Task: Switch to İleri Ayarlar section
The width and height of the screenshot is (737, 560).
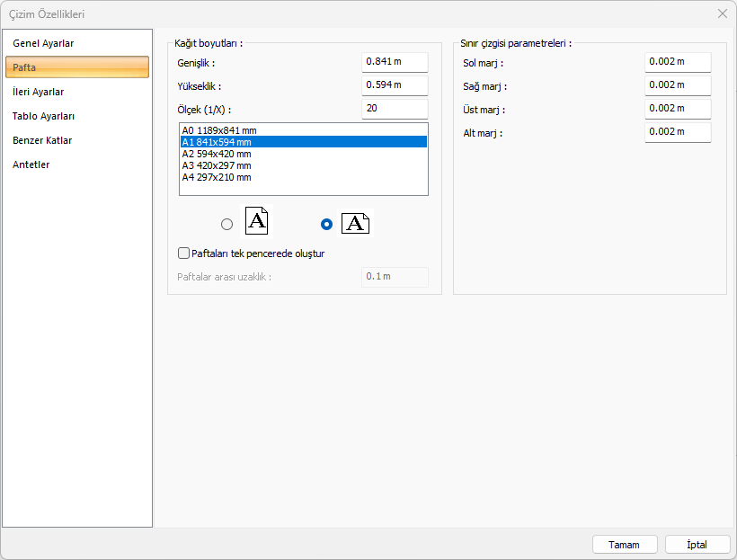Action: 38,92
